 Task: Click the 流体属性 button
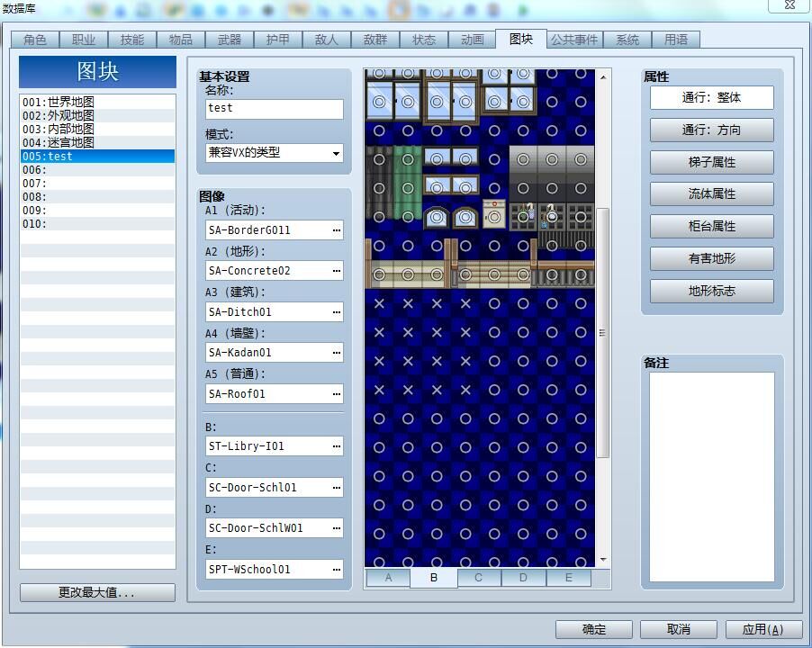point(711,193)
